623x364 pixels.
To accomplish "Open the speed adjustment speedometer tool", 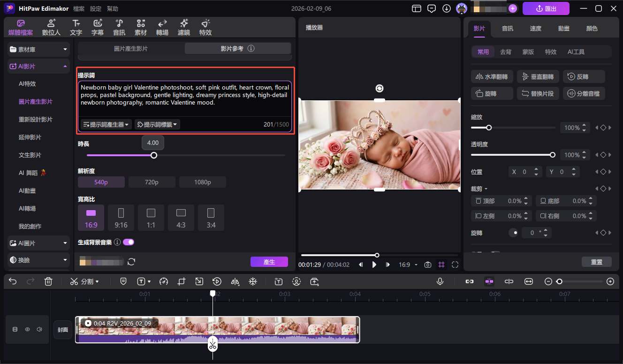I will [164, 281].
